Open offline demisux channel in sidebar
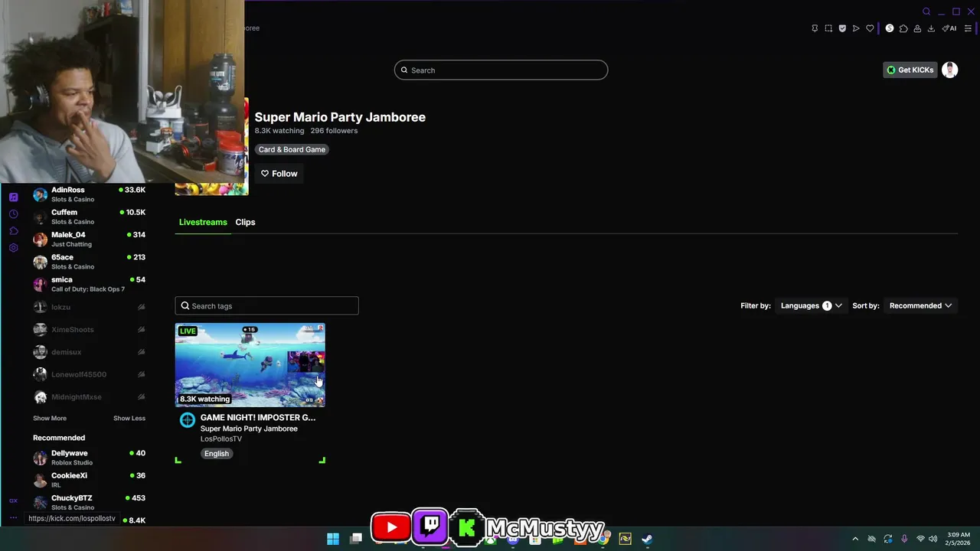The height and width of the screenshot is (551, 980). pyautogui.click(x=89, y=352)
